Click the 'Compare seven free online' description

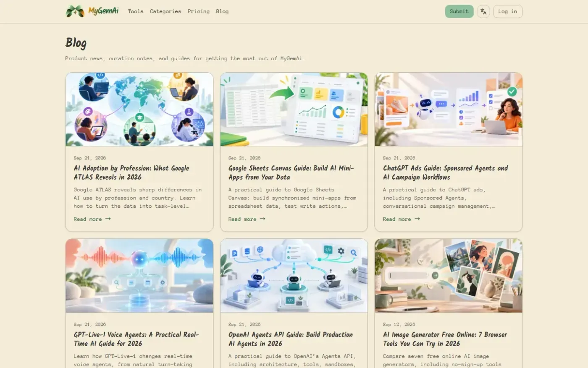tap(442, 360)
